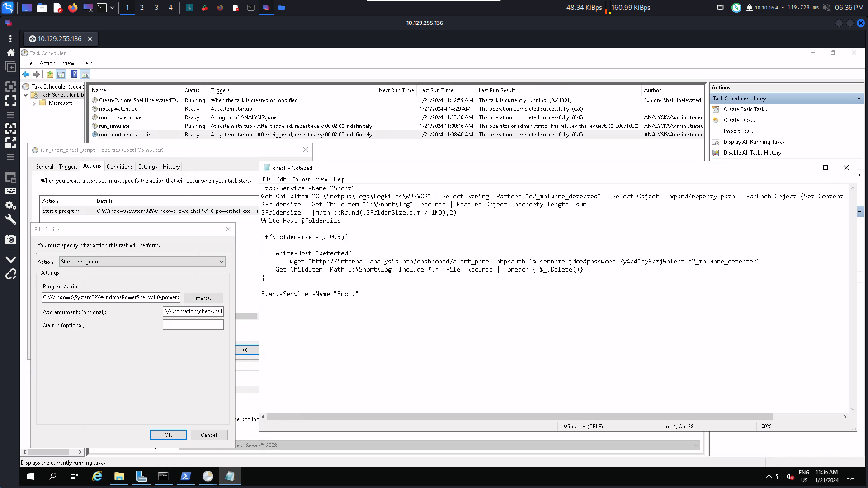Switch to the History tab
This screenshot has height=488, width=868.
click(x=171, y=167)
